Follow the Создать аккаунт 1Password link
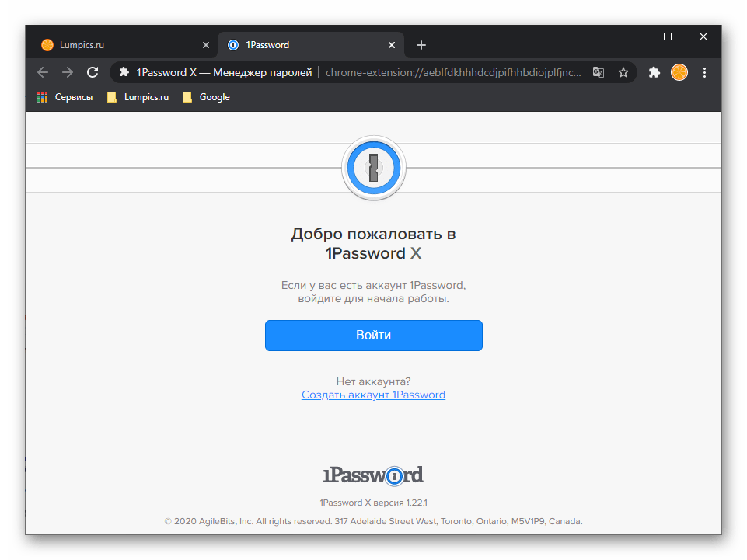The height and width of the screenshot is (560, 747). click(x=373, y=395)
